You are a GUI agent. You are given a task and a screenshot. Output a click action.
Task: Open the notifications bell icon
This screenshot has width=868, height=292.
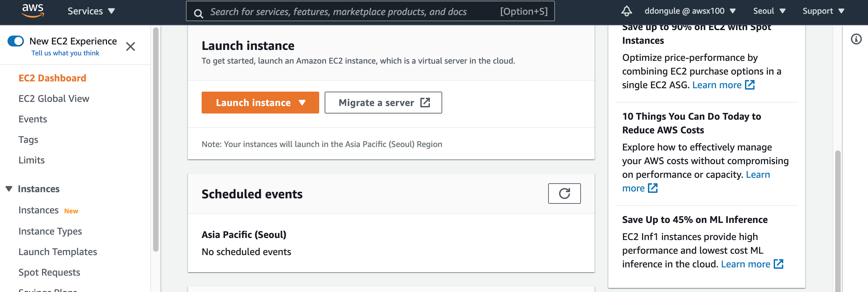(x=626, y=11)
